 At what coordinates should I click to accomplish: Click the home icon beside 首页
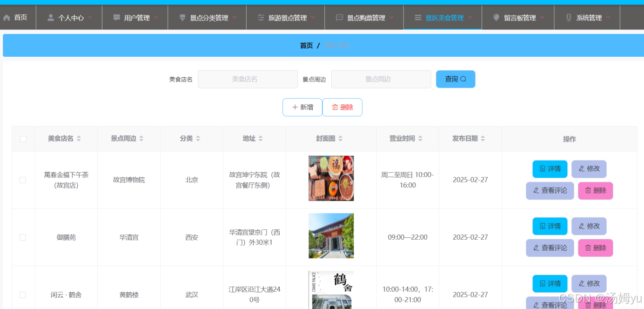7,18
